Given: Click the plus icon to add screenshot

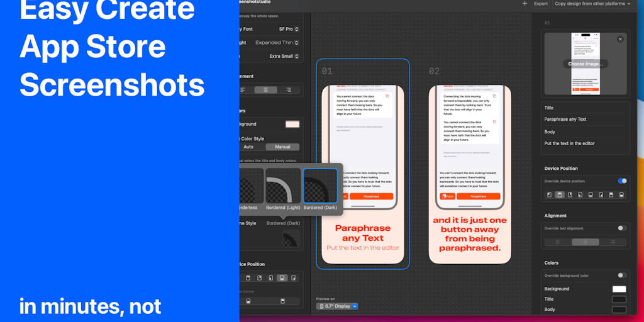Looking at the screenshot, I should (x=525, y=4).
